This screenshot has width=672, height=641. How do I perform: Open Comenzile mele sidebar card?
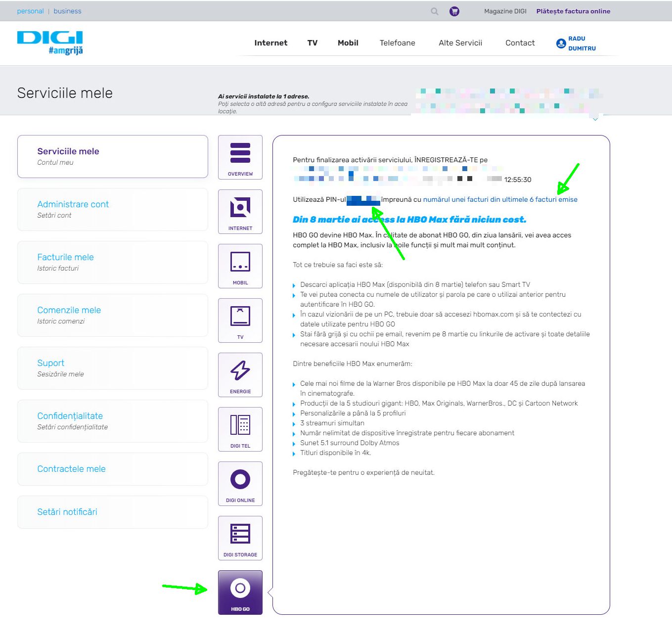[x=113, y=315]
